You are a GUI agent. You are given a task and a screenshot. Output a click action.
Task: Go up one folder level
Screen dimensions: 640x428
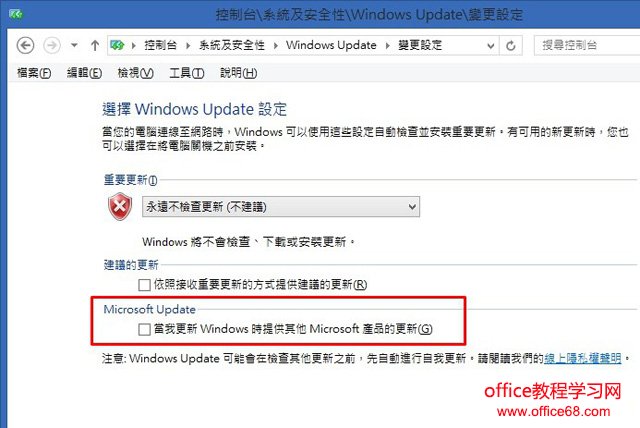(95, 45)
